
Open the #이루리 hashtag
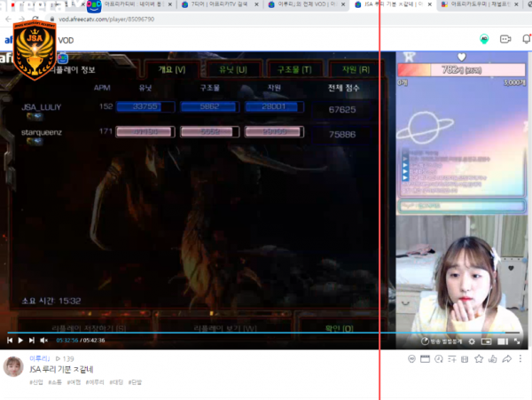pos(95,382)
